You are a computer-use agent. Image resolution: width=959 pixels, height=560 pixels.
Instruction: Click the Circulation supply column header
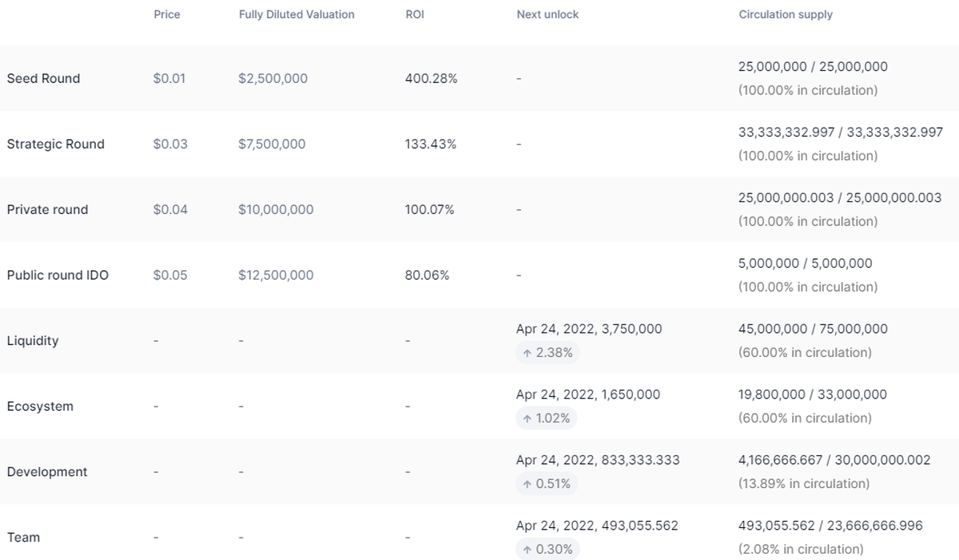click(x=786, y=14)
